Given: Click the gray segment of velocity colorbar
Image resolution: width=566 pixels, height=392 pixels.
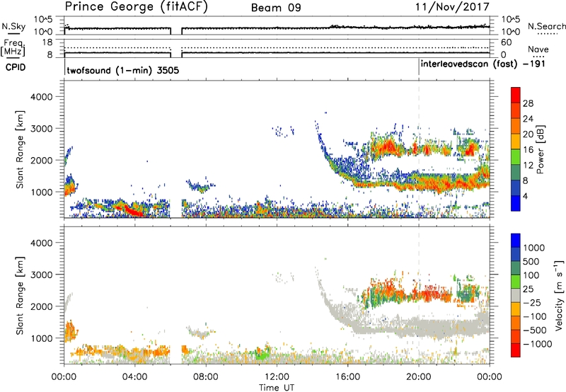Looking at the screenshot, I should point(516,296).
